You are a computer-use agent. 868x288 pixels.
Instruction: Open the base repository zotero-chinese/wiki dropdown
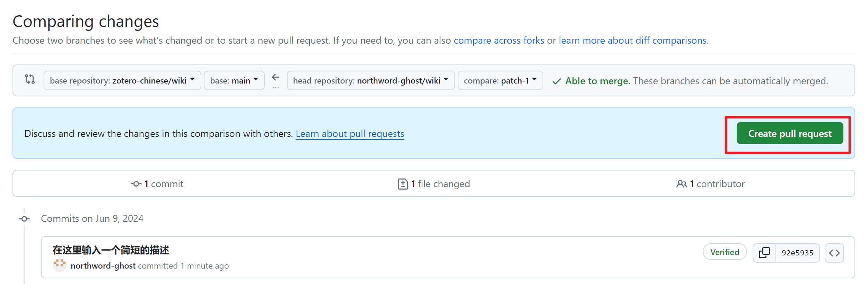(122, 81)
